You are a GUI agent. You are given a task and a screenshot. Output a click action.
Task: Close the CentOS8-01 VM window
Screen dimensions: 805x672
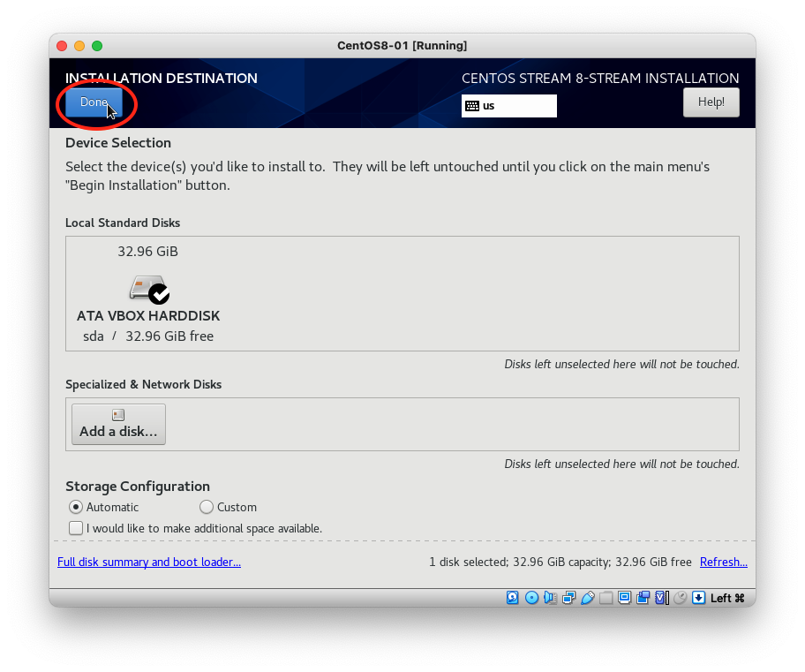62,46
